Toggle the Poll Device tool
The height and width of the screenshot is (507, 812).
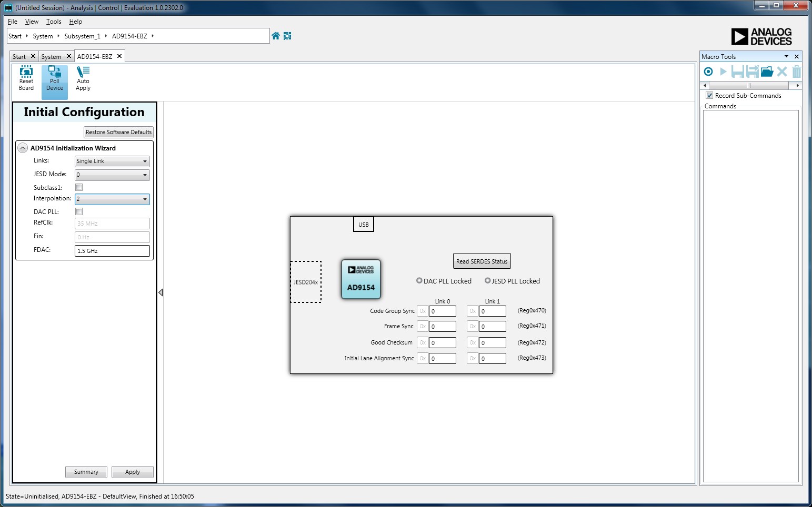pyautogui.click(x=55, y=78)
